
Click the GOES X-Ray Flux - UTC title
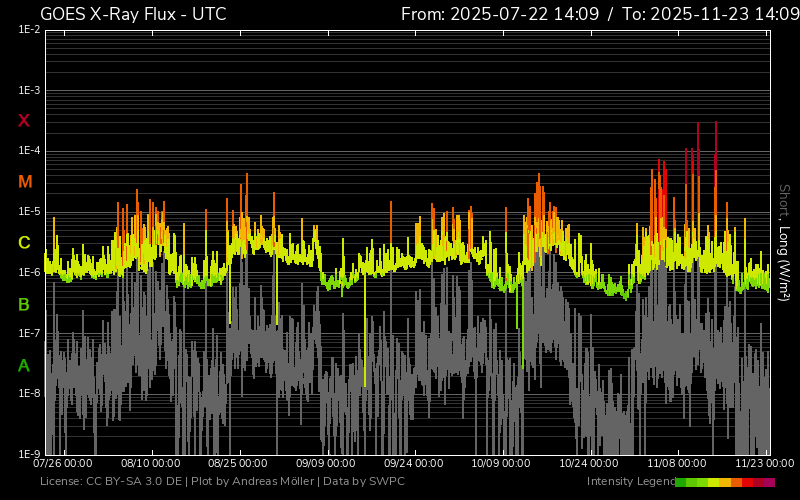pos(133,14)
